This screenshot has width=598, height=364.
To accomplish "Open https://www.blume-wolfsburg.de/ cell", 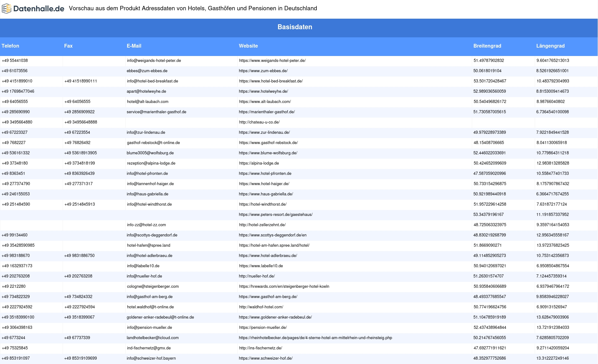I will point(268,153).
